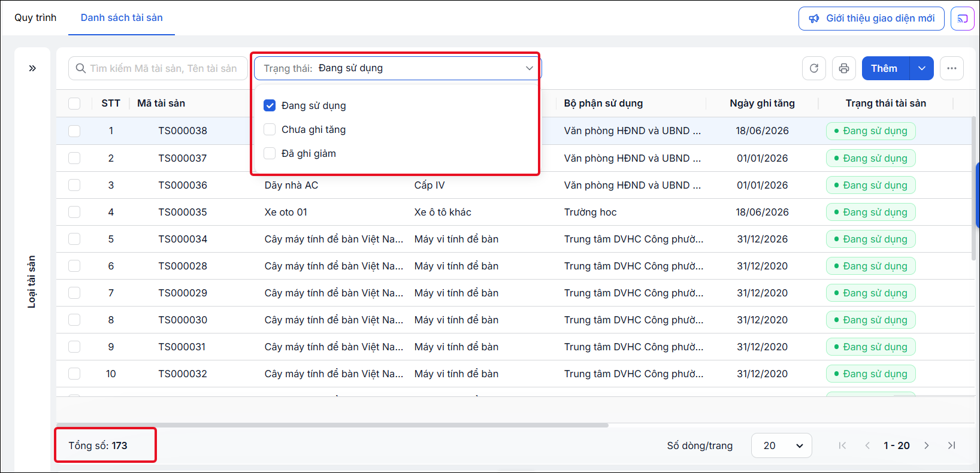The height and width of the screenshot is (473, 980).
Task: Click the print icon button
Action: coord(844,68)
